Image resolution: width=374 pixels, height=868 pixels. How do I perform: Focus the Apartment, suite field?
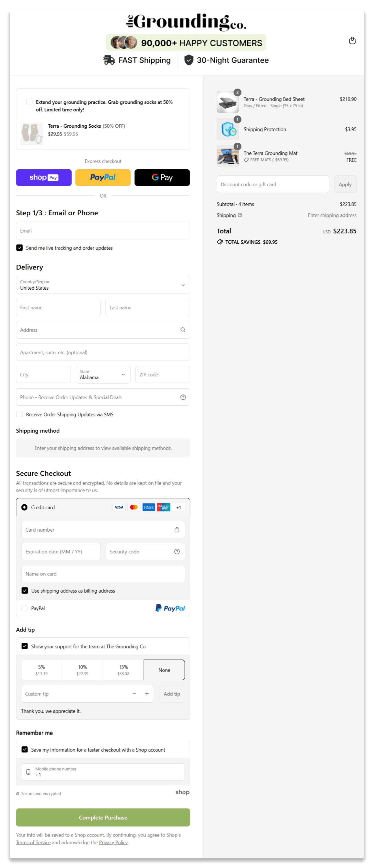pos(103,352)
